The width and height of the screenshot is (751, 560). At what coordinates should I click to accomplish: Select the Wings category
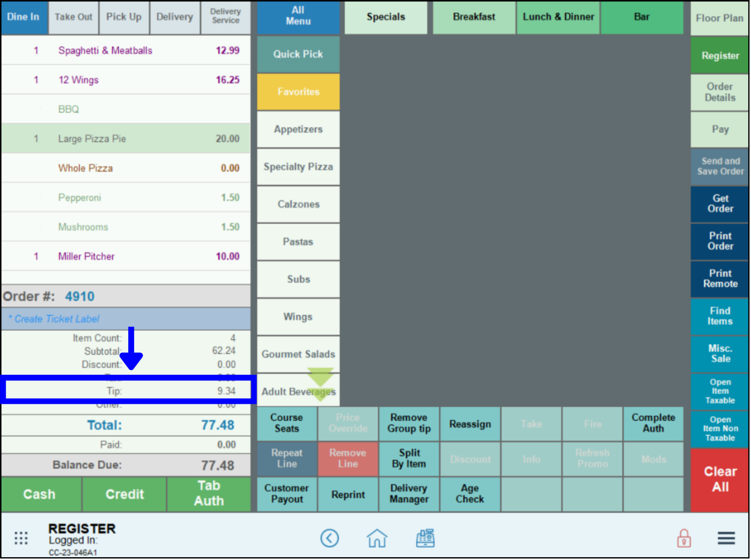point(298,317)
